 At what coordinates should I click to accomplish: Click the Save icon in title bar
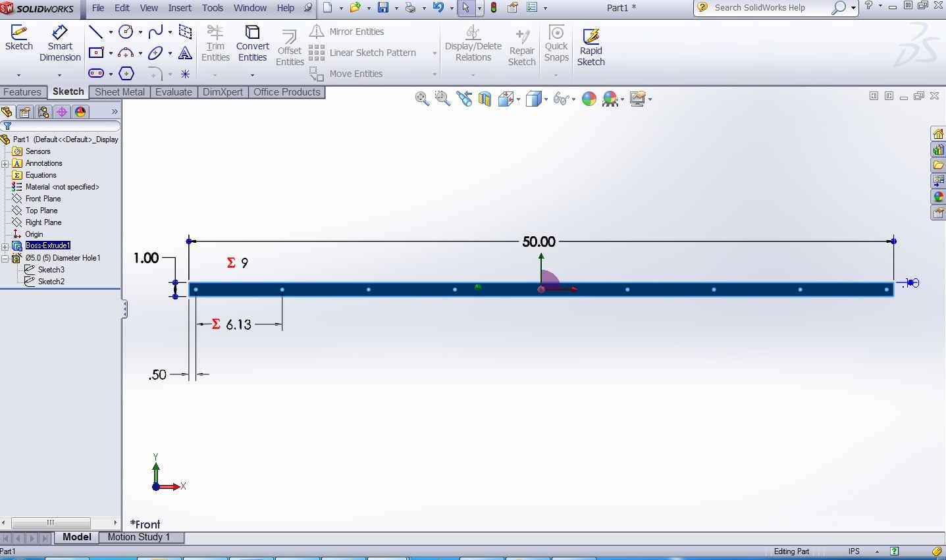point(383,8)
